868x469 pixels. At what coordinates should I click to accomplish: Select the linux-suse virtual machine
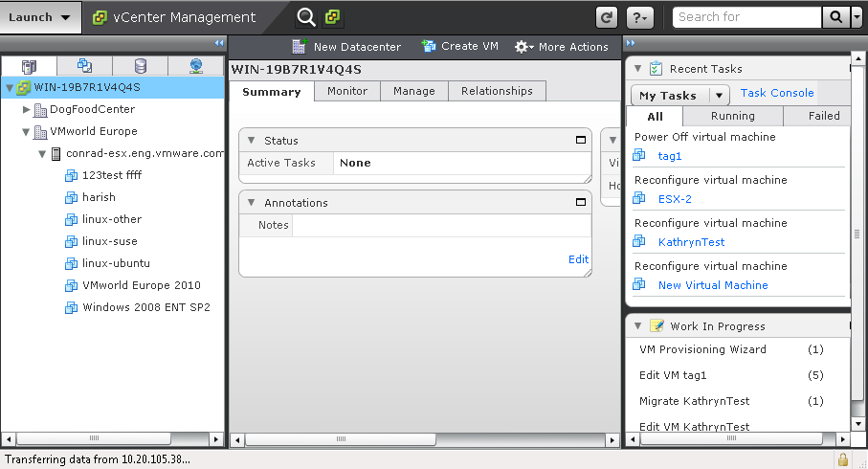[x=110, y=242]
